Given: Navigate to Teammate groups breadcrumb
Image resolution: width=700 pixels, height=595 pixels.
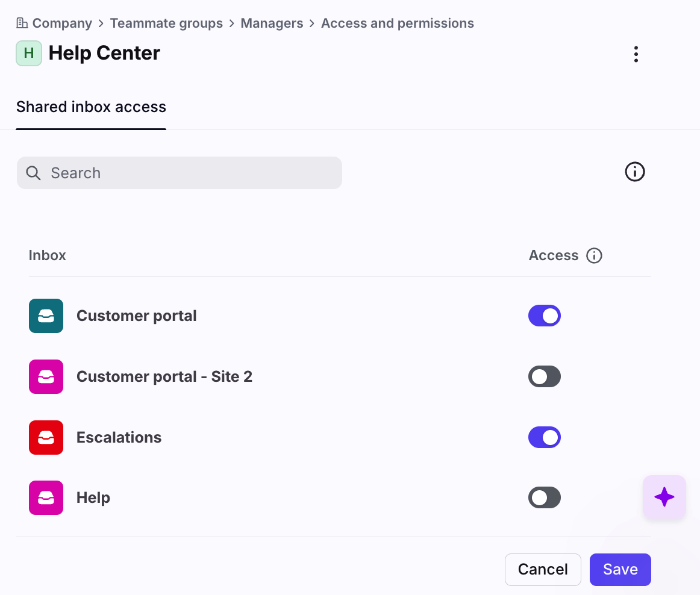Looking at the screenshot, I should [x=166, y=23].
